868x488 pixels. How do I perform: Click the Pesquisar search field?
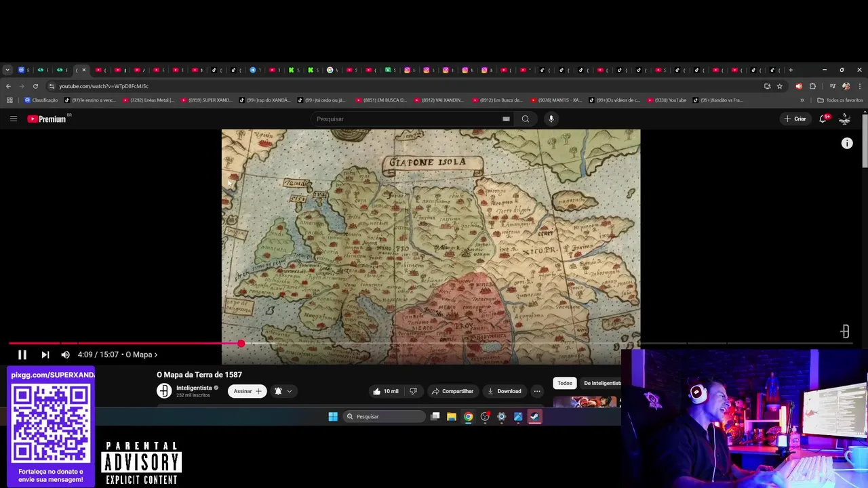(x=407, y=119)
